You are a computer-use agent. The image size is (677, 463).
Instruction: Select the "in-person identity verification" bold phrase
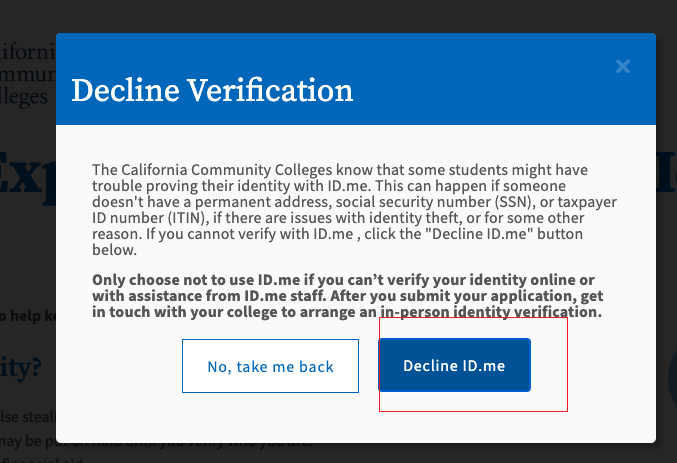coord(491,312)
